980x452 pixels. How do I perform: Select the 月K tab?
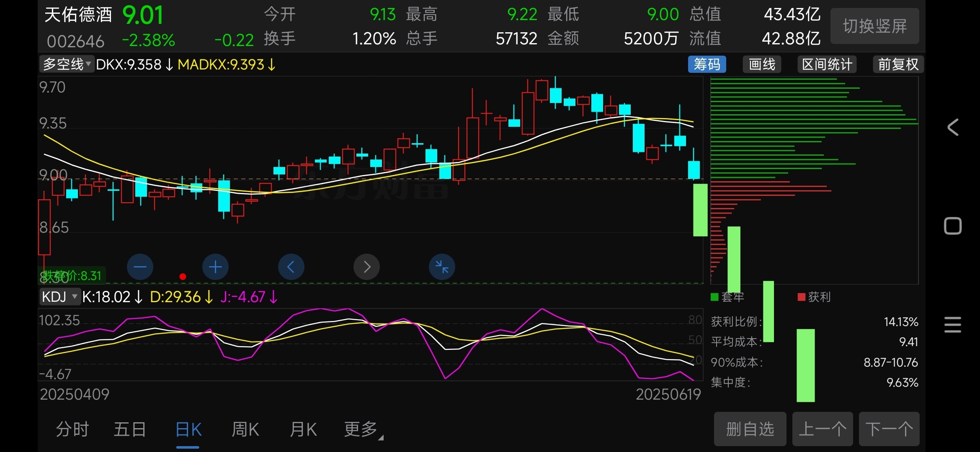[x=303, y=429]
